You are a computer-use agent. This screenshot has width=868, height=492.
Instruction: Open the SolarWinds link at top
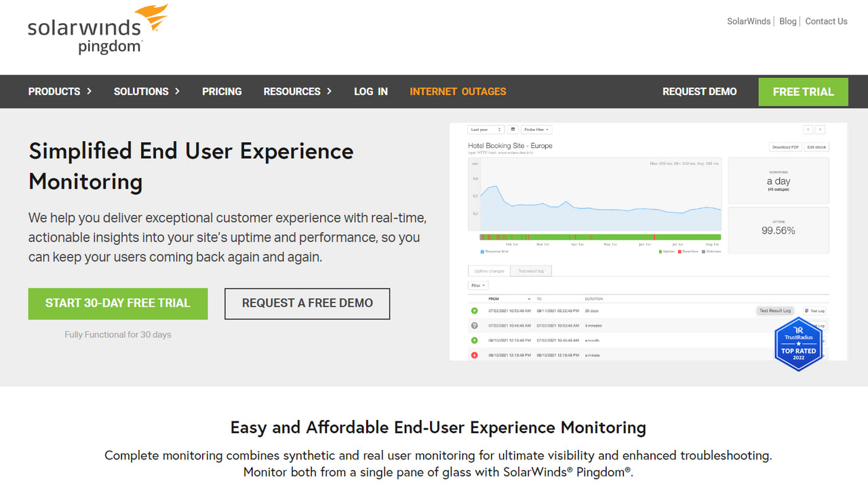pyautogui.click(x=749, y=21)
